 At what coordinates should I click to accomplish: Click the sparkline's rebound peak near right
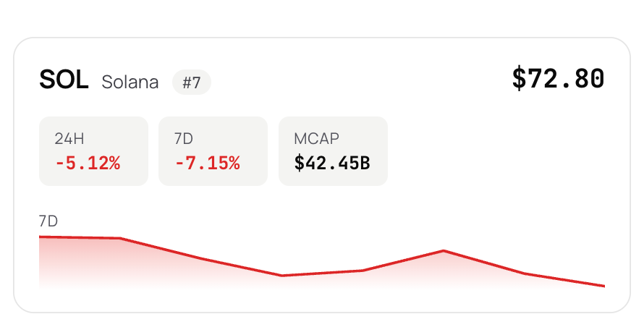point(444,250)
